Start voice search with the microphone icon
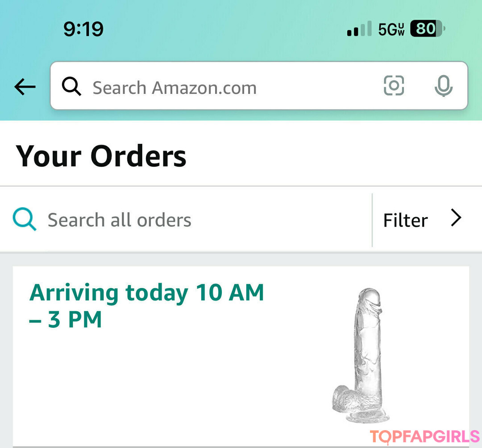Image resolution: width=482 pixels, height=448 pixels. click(x=443, y=86)
